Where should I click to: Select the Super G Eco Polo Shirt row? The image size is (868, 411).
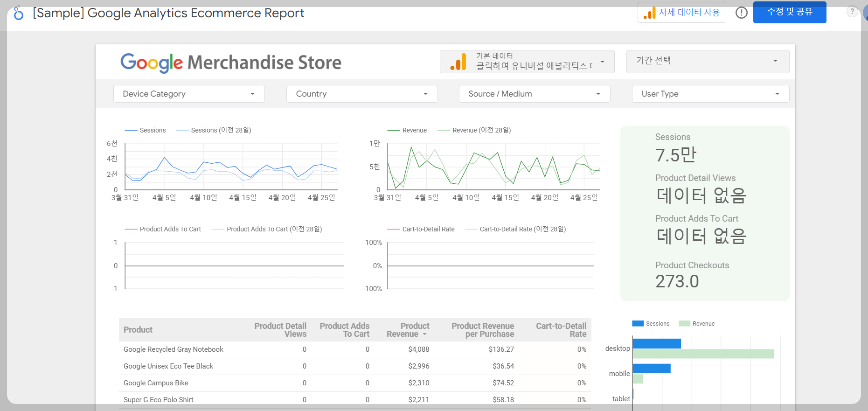click(355, 400)
